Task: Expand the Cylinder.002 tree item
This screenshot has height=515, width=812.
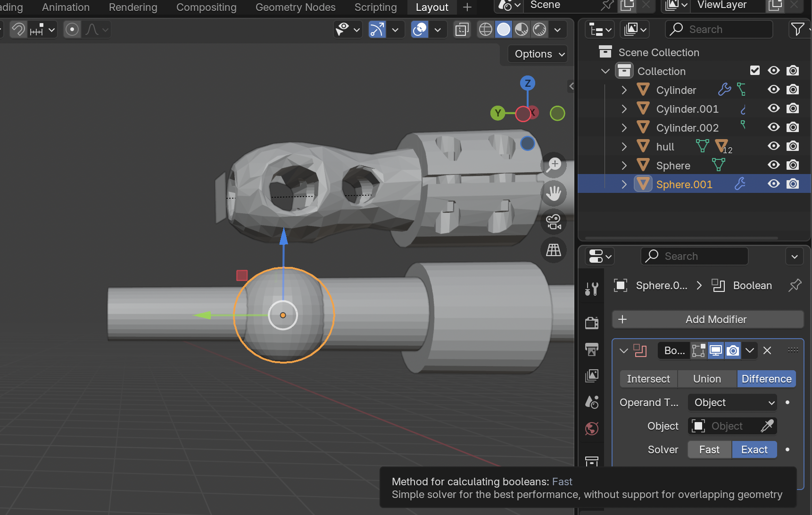Action: 624,128
